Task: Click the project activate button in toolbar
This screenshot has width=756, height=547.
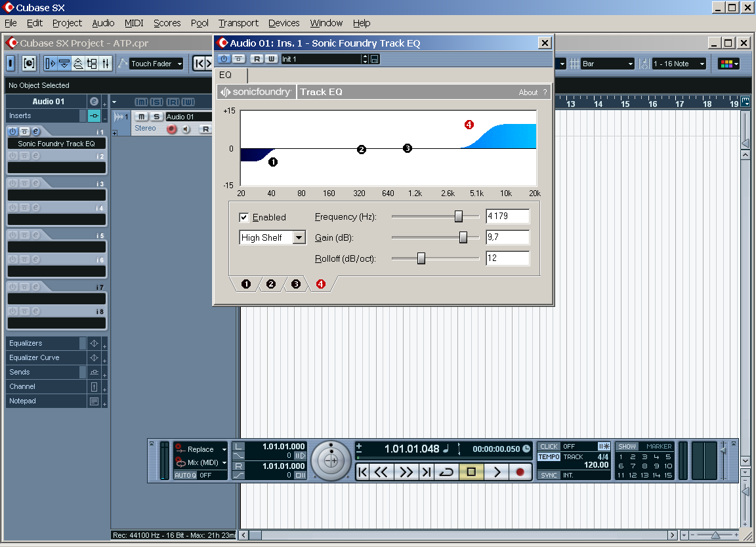Action: [x=10, y=63]
